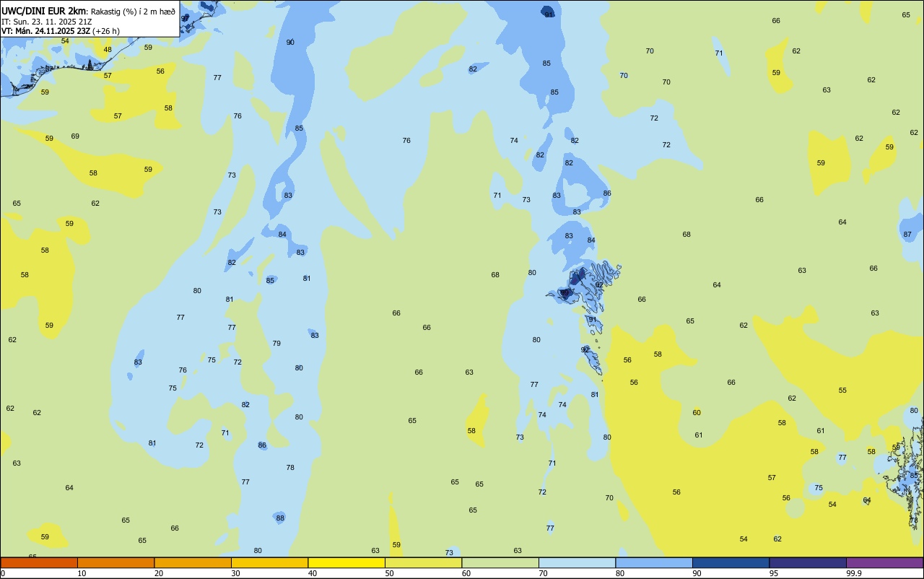Click the 0–10 dark orange legend swatch
924x579 pixels.
point(39,562)
